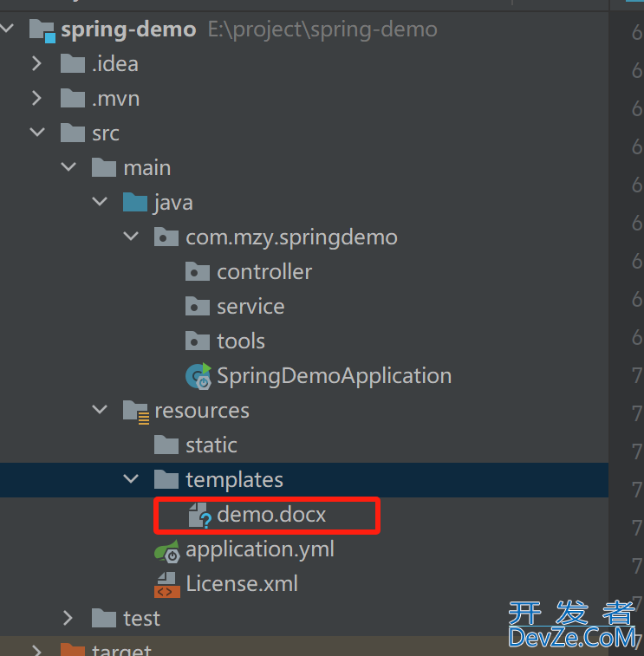This screenshot has height=656, width=644.
Task: Select the target folder
Action: 121,649
